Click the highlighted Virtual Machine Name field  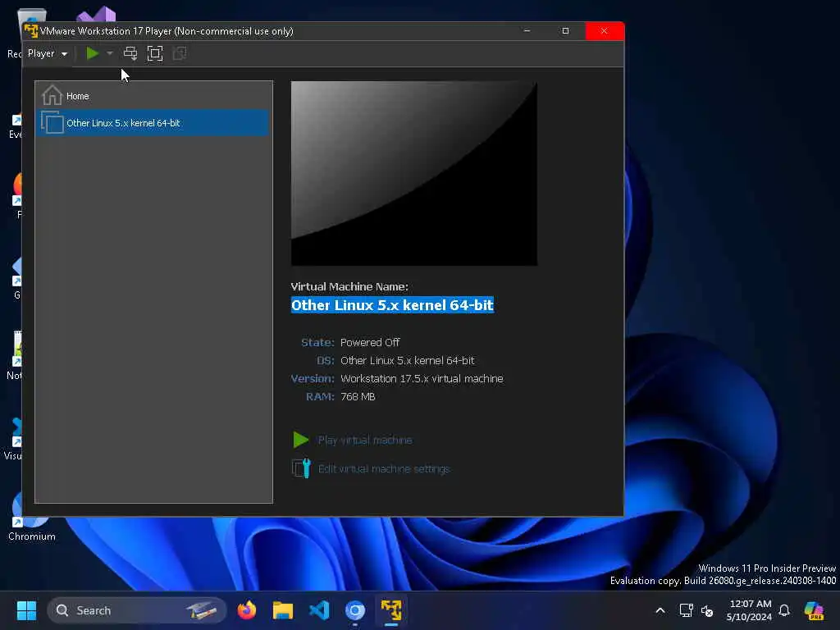392,305
